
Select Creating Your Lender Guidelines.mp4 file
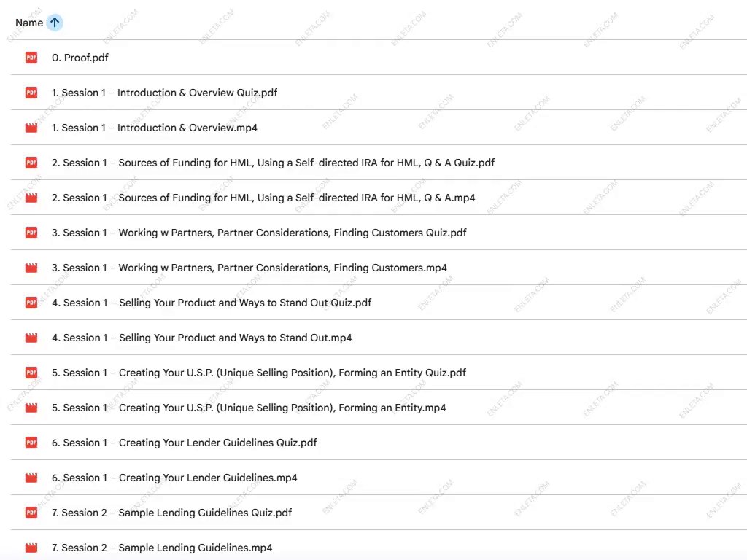tap(174, 478)
